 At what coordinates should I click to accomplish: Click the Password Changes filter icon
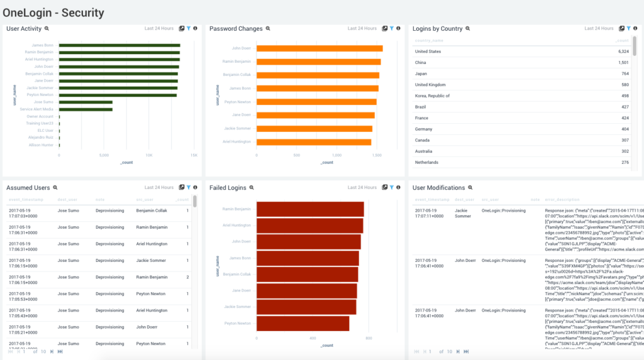pyautogui.click(x=392, y=28)
